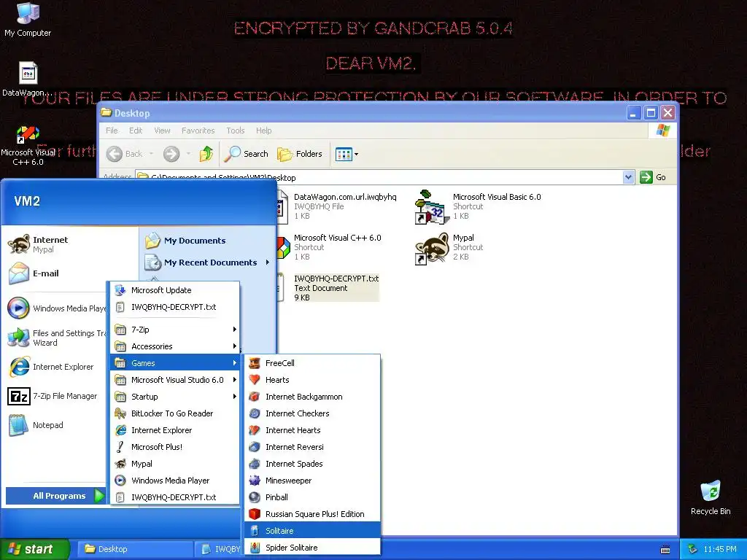Open BitLocker To Go Reader

tap(175, 413)
